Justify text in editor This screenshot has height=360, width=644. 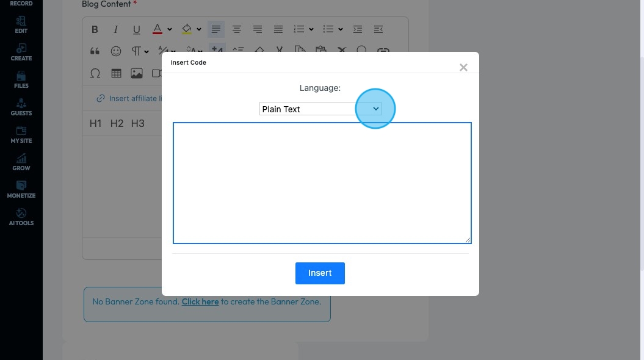tap(278, 29)
